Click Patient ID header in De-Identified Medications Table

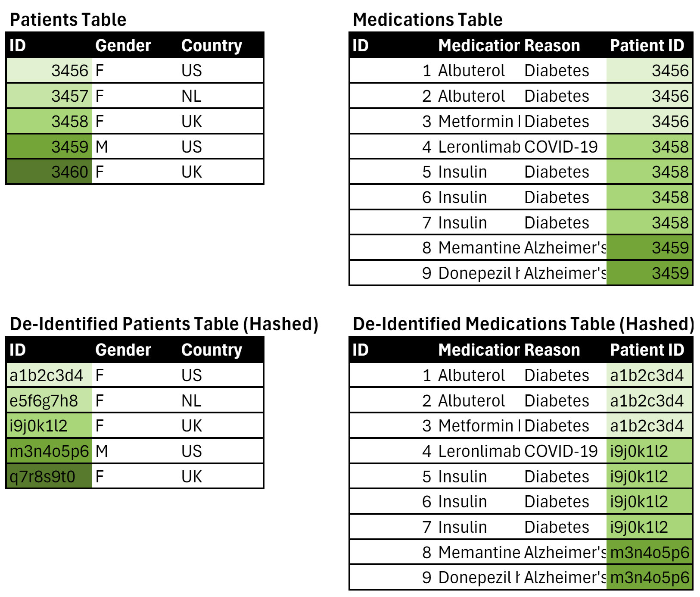click(647, 350)
